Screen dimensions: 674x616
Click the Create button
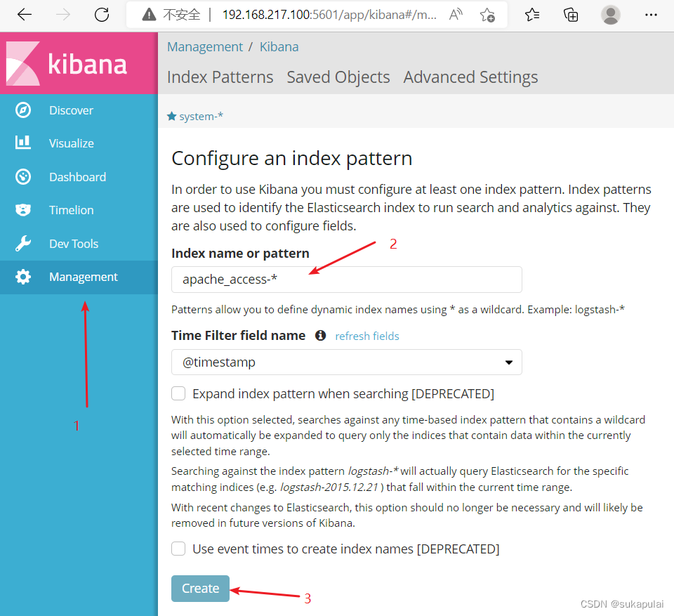click(x=200, y=588)
